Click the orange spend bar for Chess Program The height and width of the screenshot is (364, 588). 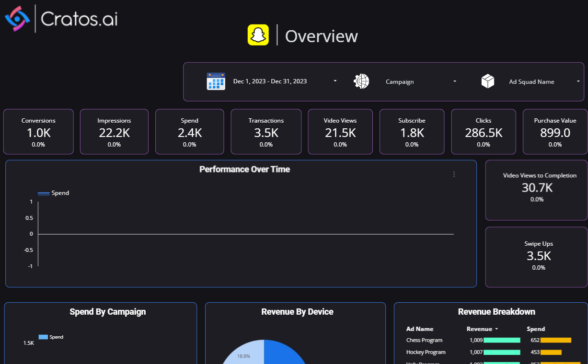[x=556, y=340]
